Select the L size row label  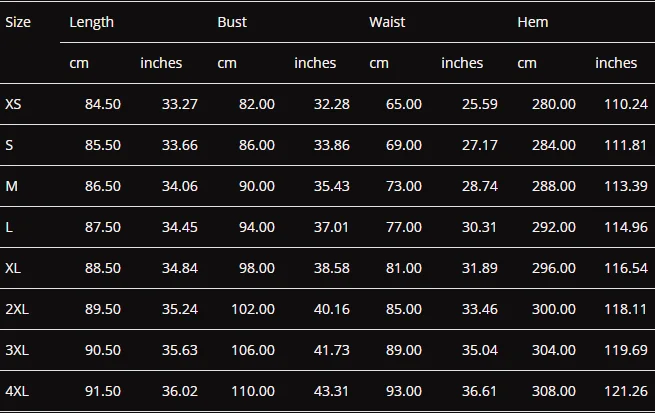[9, 227]
